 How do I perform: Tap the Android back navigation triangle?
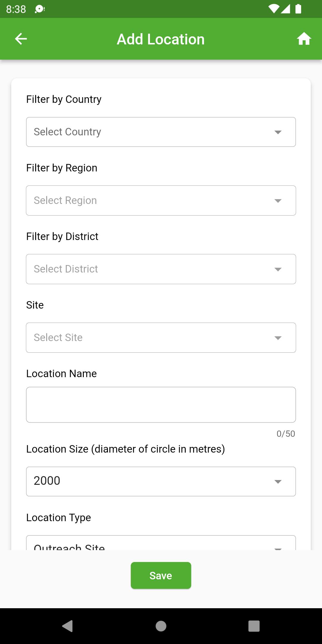(x=67, y=626)
